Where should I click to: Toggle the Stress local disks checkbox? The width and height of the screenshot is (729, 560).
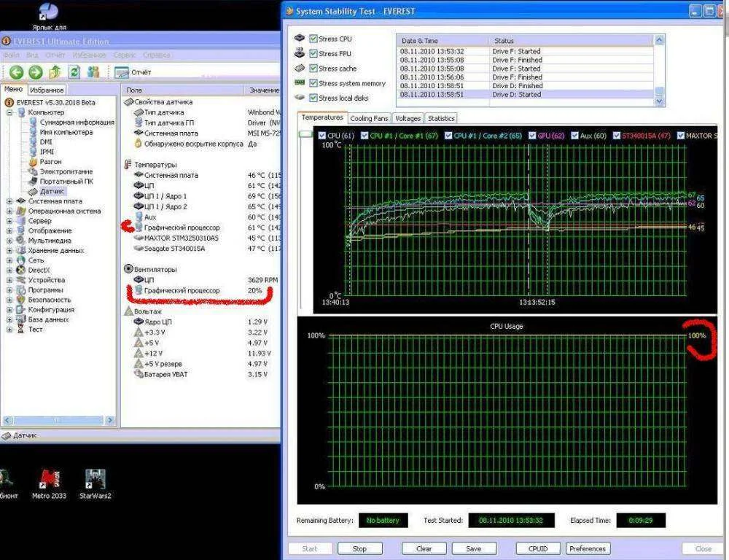click(313, 98)
